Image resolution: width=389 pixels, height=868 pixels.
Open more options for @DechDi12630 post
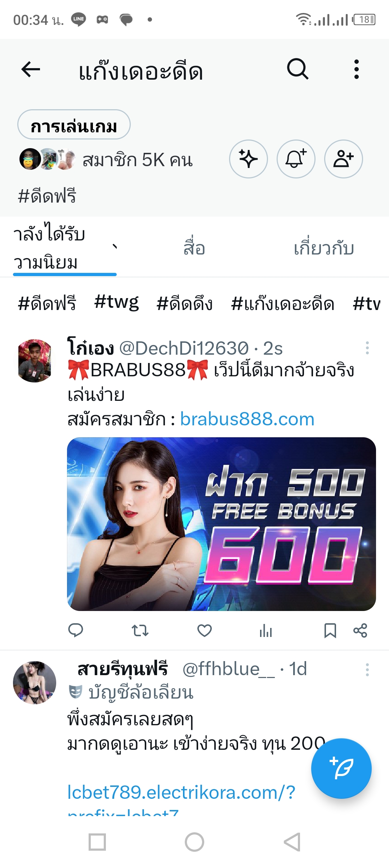point(367,348)
